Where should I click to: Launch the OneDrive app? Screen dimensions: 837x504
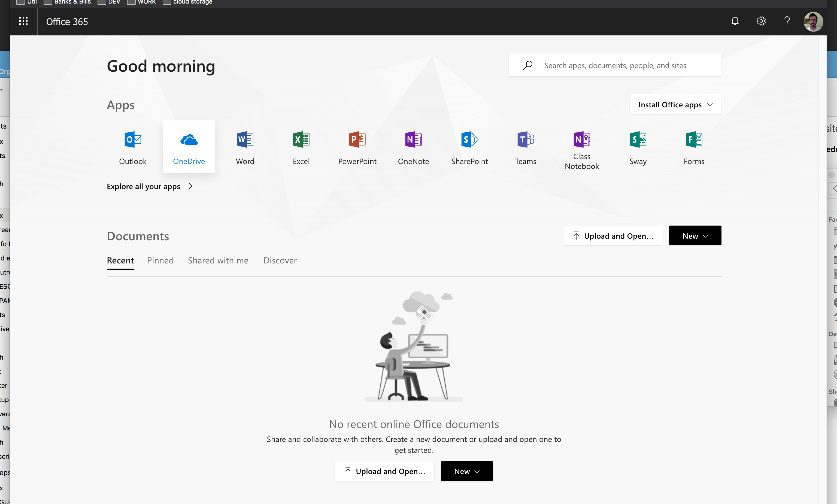tap(189, 147)
